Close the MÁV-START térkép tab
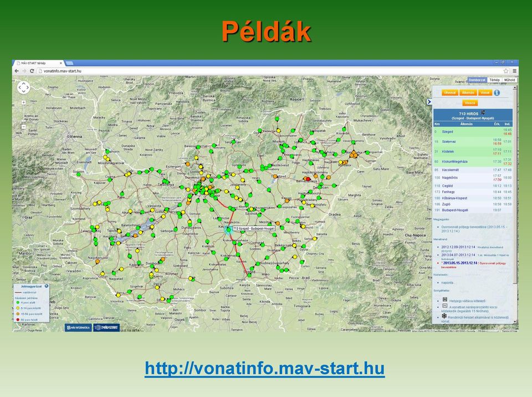 point(61,63)
